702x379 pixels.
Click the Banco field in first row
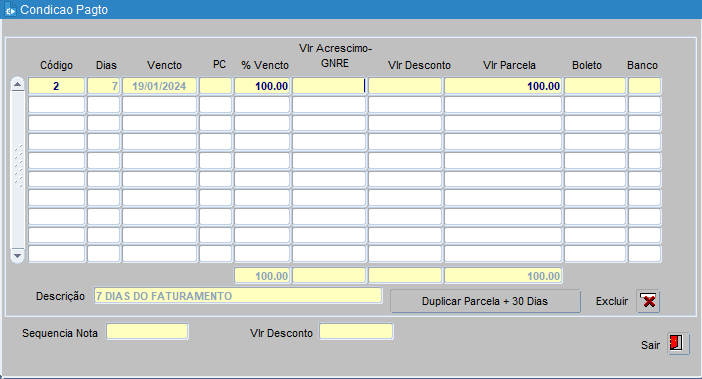pos(645,86)
